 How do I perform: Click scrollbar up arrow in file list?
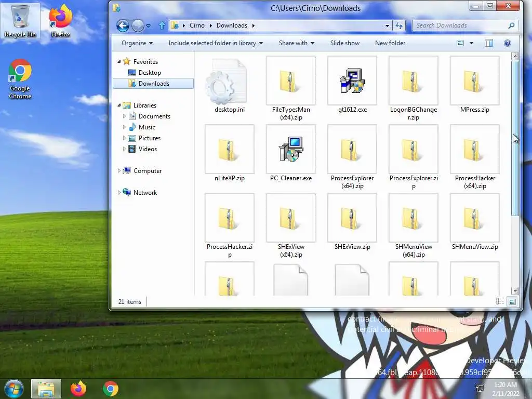(x=515, y=56)
